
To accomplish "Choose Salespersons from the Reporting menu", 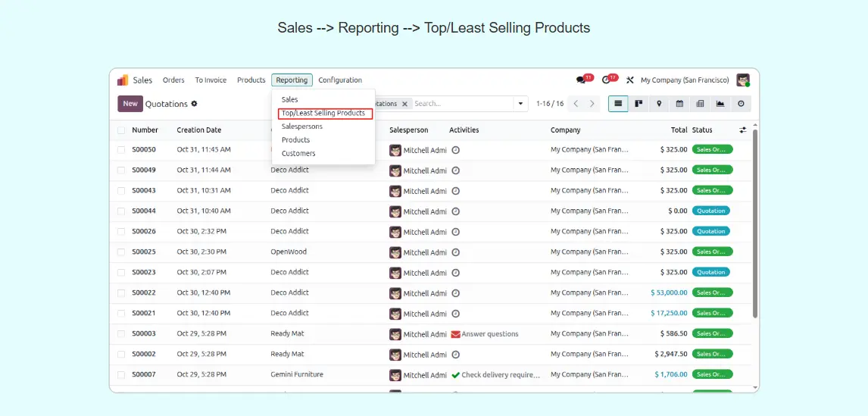I will click(x=301, y=127).
